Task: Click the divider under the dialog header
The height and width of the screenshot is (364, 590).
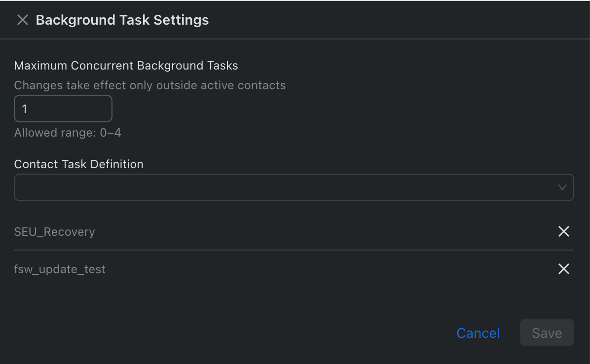Action: [295, 38]
